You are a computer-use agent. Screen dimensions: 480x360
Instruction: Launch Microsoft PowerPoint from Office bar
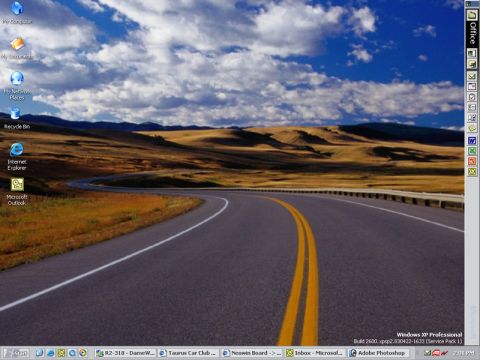coord(472,161)
